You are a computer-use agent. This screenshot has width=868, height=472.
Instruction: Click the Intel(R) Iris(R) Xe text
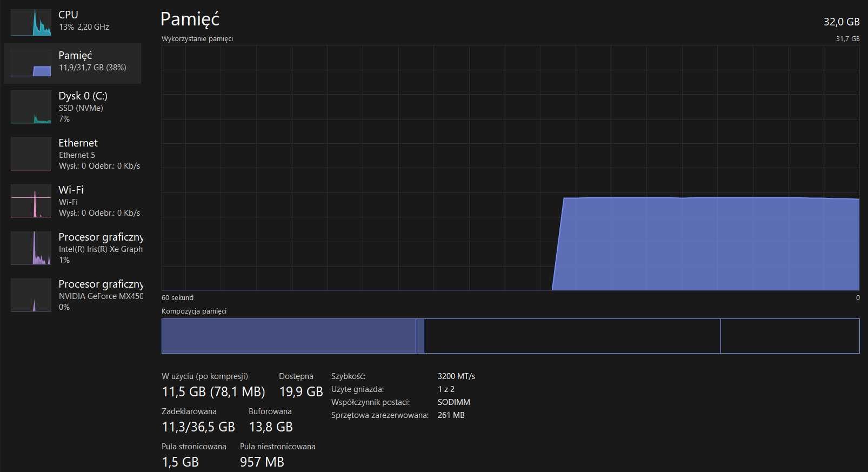click(x=101, y=249)
